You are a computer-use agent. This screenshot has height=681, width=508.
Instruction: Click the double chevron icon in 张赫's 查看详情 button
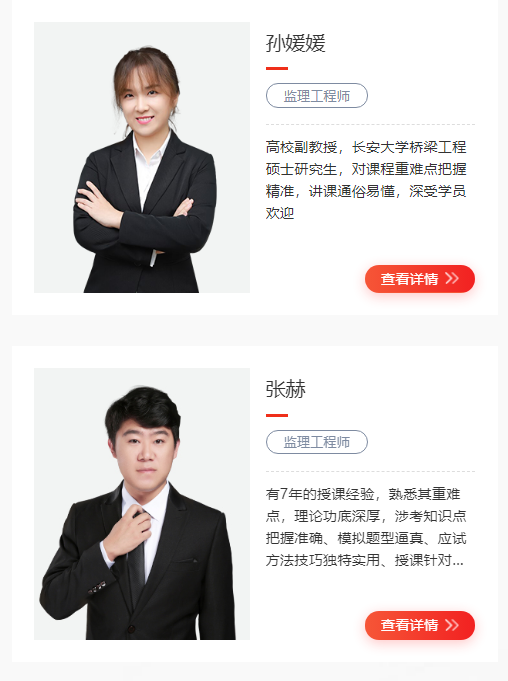point(452,625)
